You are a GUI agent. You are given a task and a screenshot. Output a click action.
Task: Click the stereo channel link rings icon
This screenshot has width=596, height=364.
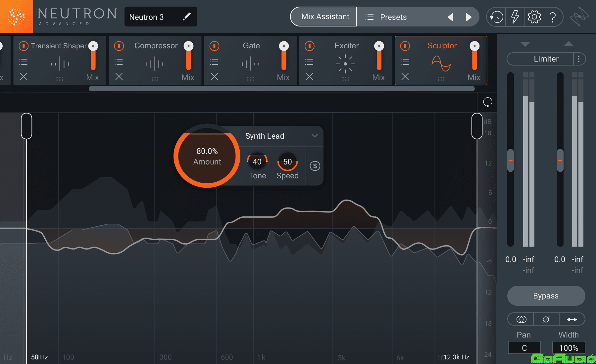[521, 319]
